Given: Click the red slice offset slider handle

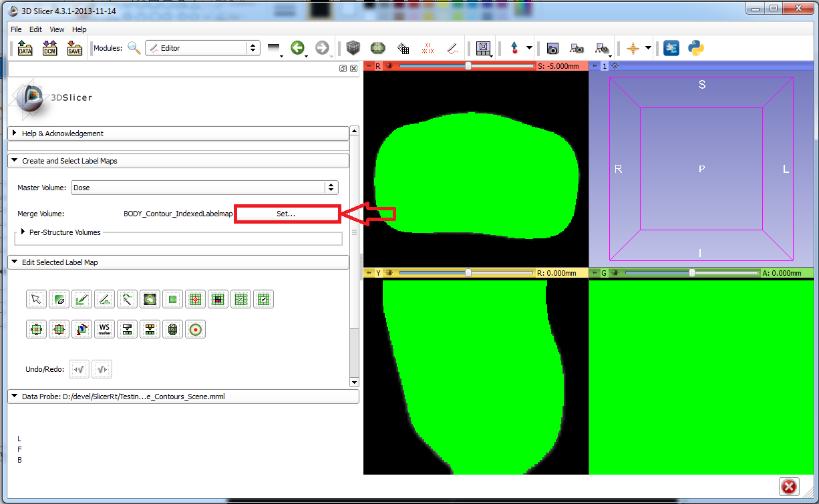Looking at the screenshot, I should point(468,66).
